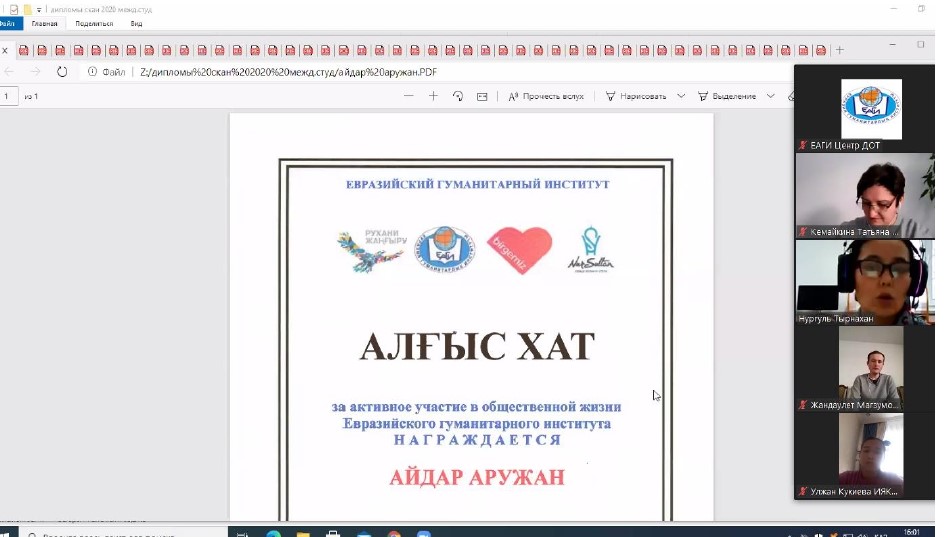Open the Главная ribbon tab
The width and height of the screenshot is (951, 537).
[44, 23]
